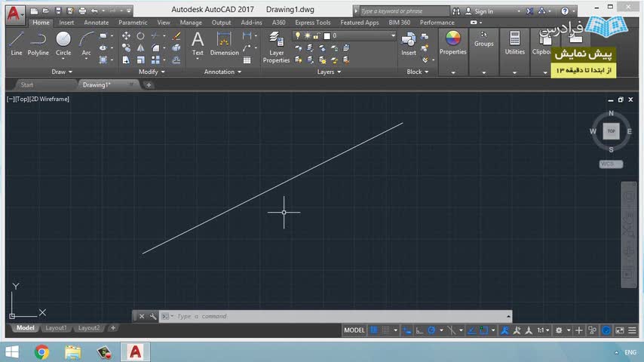Viewport: 644px width, 362px height.
Task: Select the Stretch tool in Modify
Action: tap(126, 60)
